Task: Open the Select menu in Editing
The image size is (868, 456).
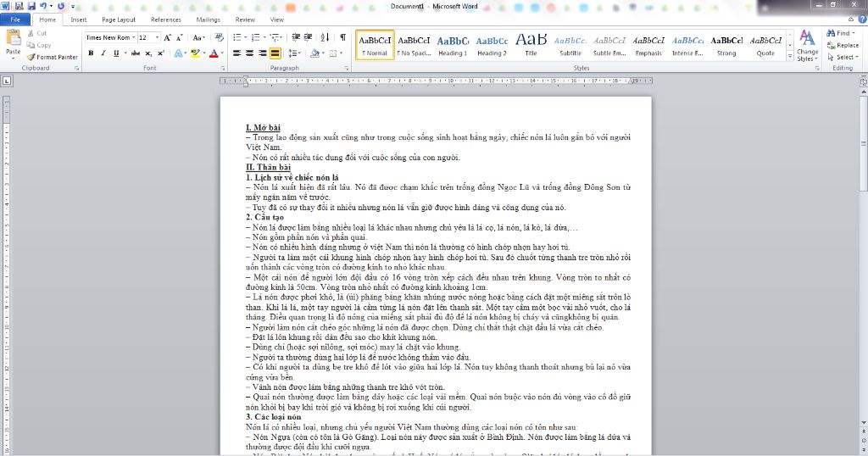Action: point(843,57)
